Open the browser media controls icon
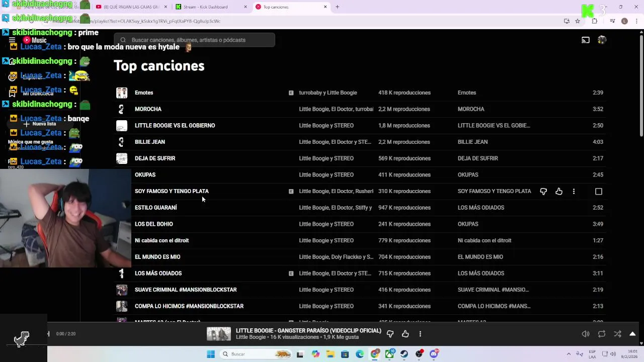This screenshot has height=362, width=644. click(x=612, y=21)
